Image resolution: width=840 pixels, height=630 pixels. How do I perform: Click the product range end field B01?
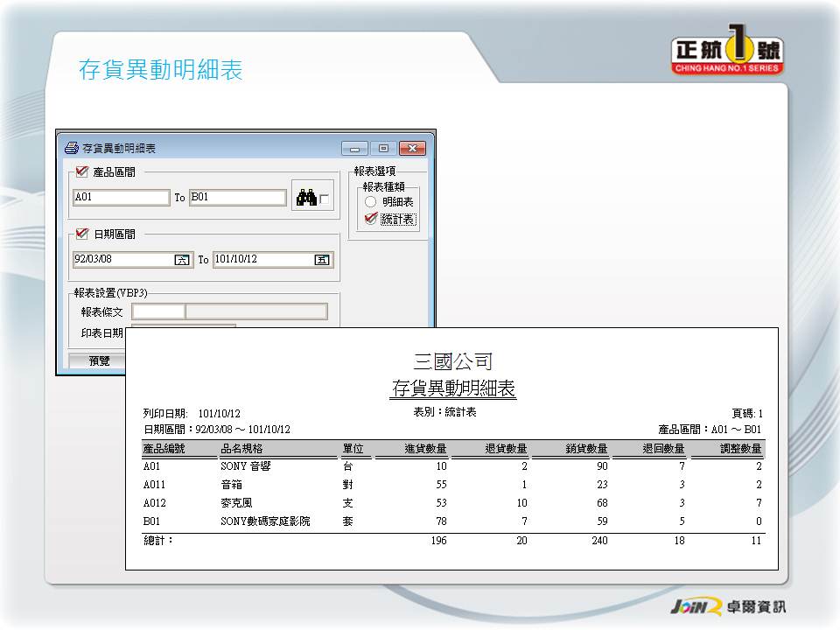click(x=238, y=198)
